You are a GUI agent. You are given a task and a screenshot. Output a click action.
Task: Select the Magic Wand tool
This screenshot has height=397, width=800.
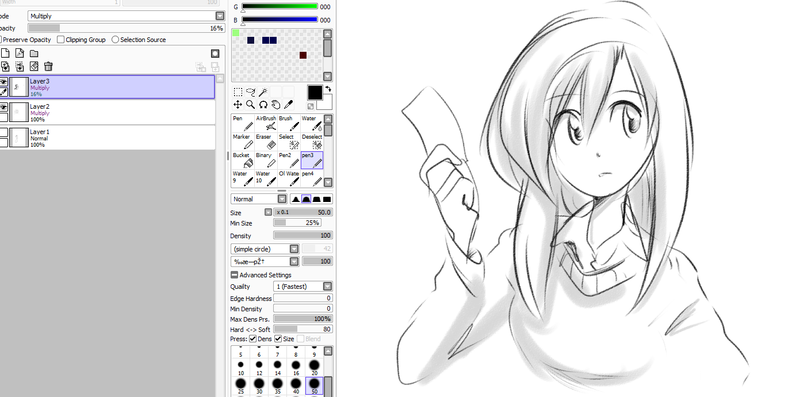point(263,92)
